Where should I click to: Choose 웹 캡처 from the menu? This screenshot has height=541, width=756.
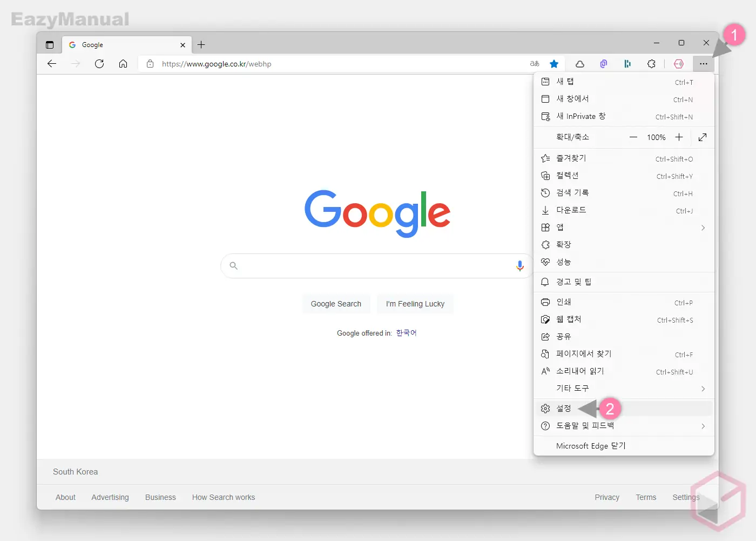coord(624,319)
